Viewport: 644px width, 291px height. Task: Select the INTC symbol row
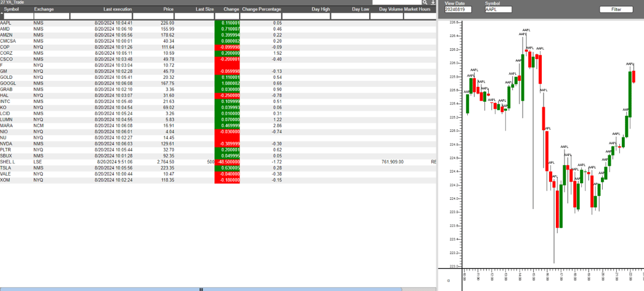(218, 102)
